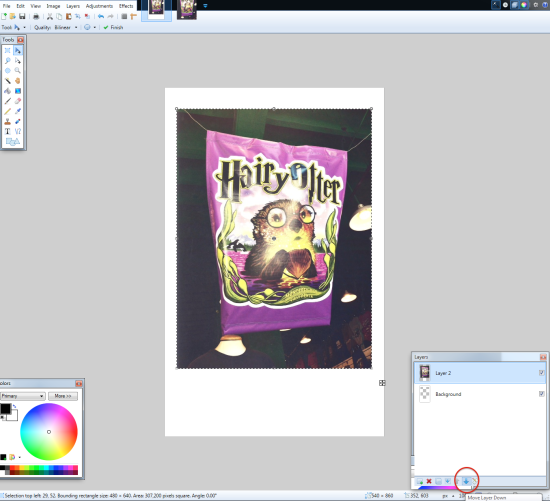Click the Crop to Selection icon
550x501 pixels.
tap(78, 16)
